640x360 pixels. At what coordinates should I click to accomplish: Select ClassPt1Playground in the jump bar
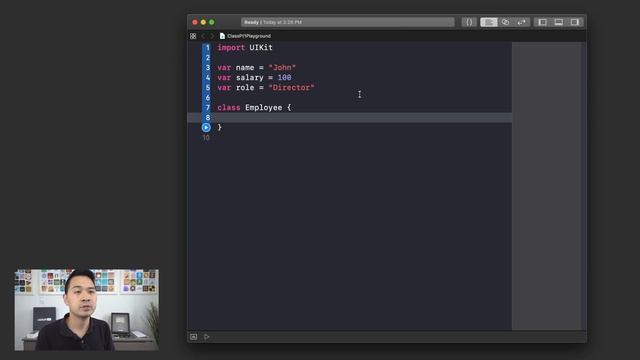(x=249, y=36)
